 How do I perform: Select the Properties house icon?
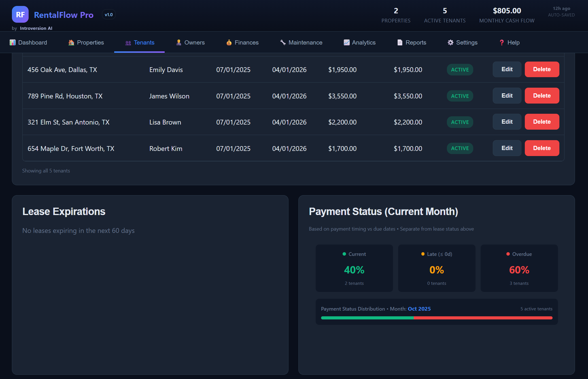pos(71,42)
